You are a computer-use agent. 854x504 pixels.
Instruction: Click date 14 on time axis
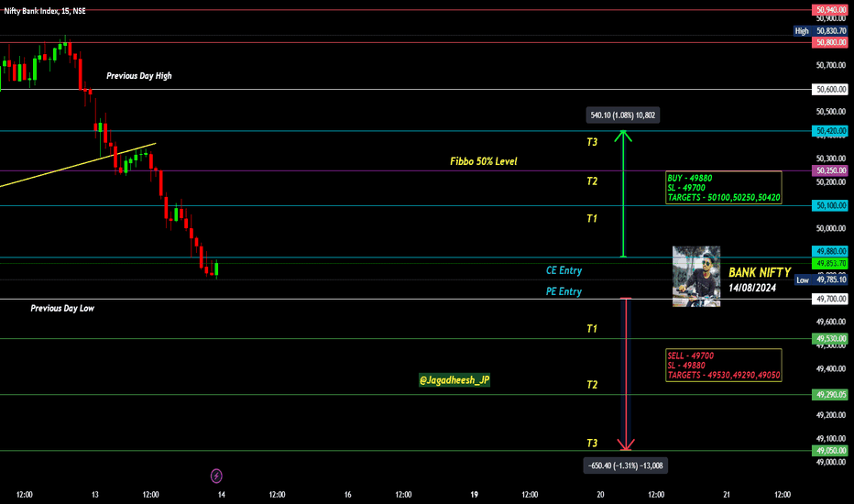(x=221, y=495)
